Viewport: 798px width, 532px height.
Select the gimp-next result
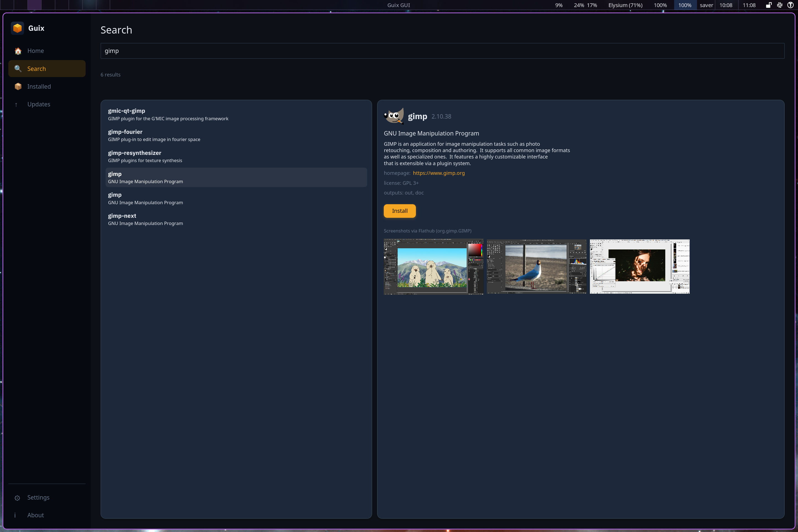[x=236, y=219]
